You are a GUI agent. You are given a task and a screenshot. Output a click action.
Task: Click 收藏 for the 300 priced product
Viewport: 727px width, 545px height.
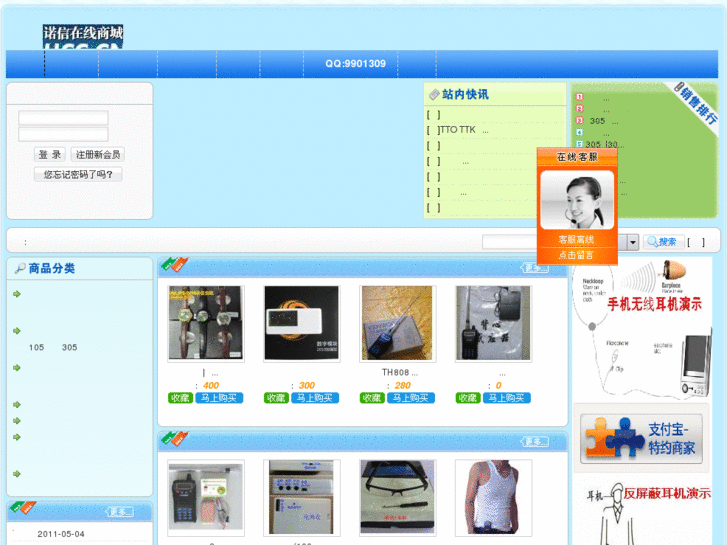276,398
